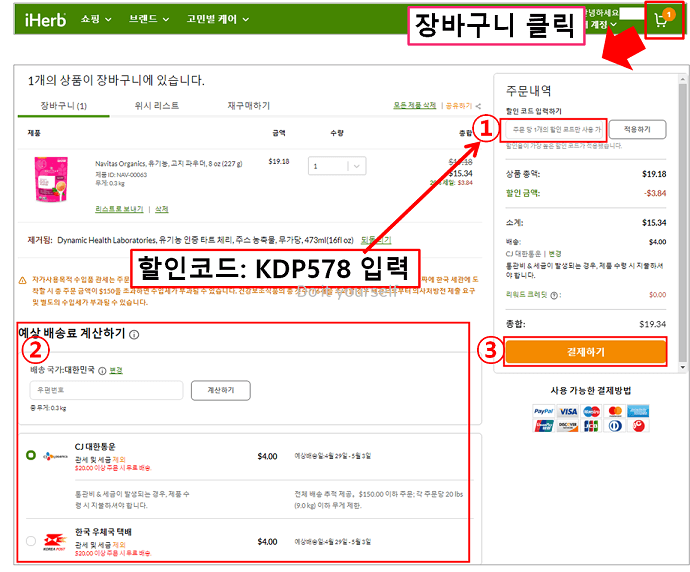The height and width of the screenshot is (572, 690).
Task: Click the scroll-up arrow in order summary
Action: [683, 79]
